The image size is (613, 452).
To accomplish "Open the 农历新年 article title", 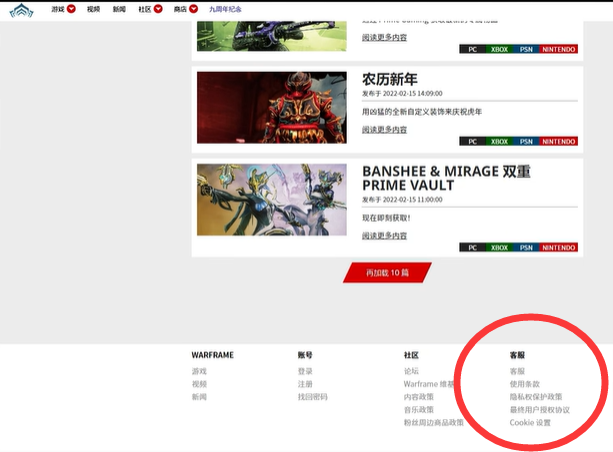I will (x=390, y=79).
